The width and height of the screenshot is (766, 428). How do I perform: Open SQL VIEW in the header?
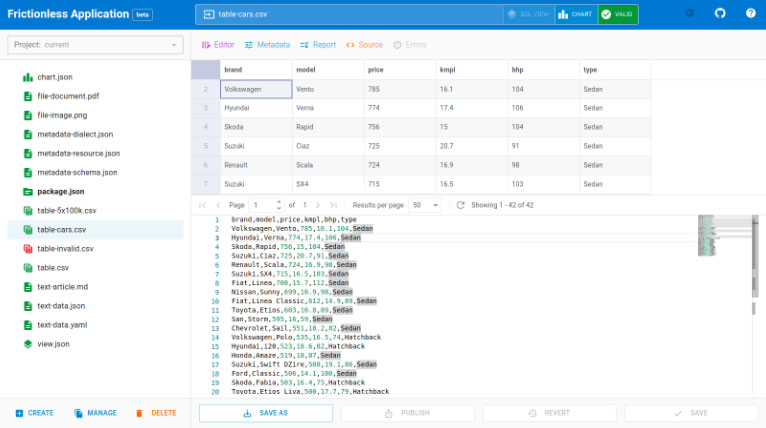(529, 14)
